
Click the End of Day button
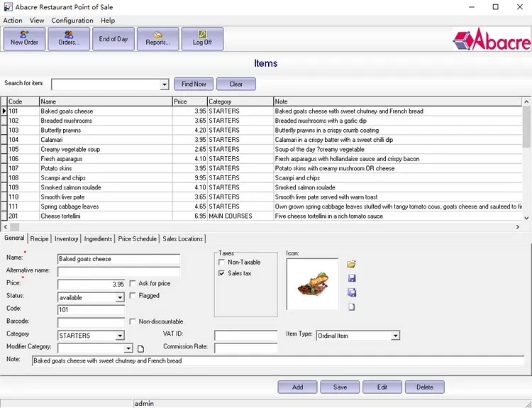[113, 39]
